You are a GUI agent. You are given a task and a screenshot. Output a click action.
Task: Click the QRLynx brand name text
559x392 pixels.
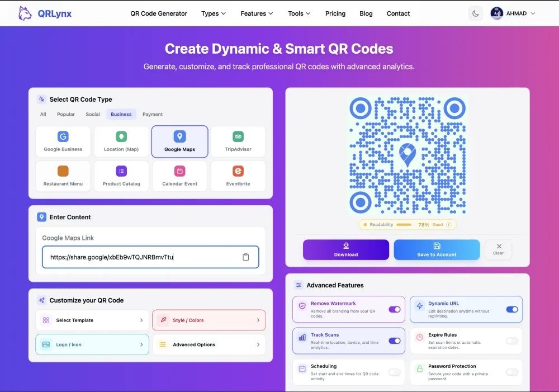55,13
